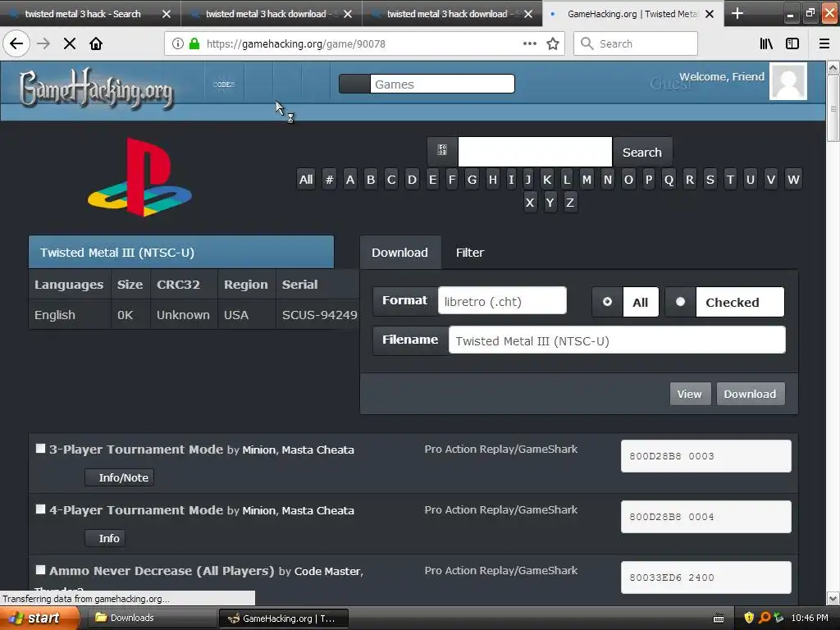This screenshot has height=630, width=840.
Task: Click the green secure padlock icon
Action: coord(194,43)
